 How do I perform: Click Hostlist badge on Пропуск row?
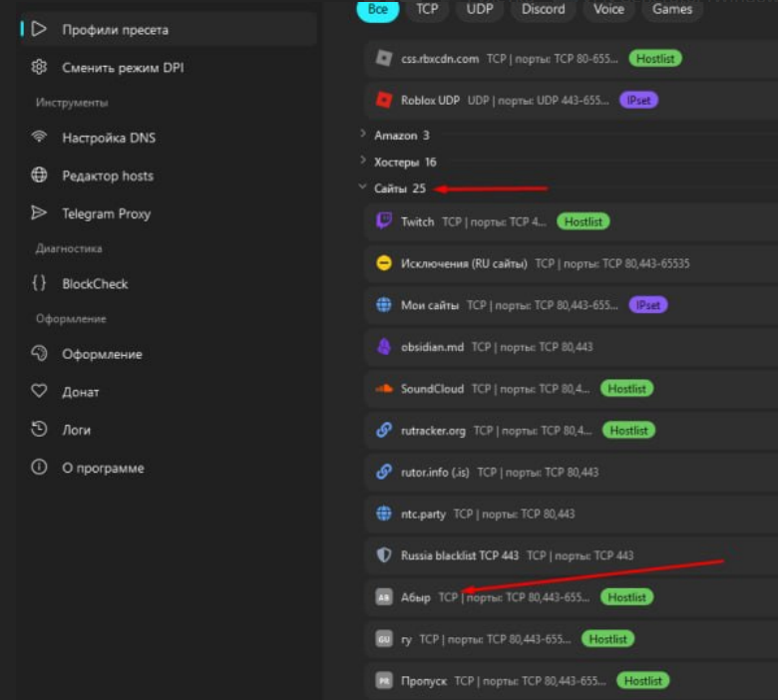point(642,681)
